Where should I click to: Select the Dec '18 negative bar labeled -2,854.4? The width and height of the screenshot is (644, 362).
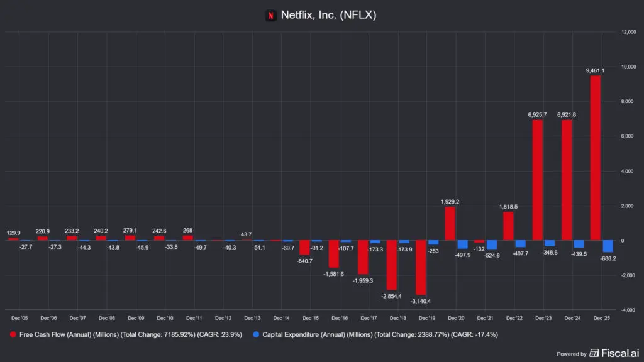click(392, 265)
